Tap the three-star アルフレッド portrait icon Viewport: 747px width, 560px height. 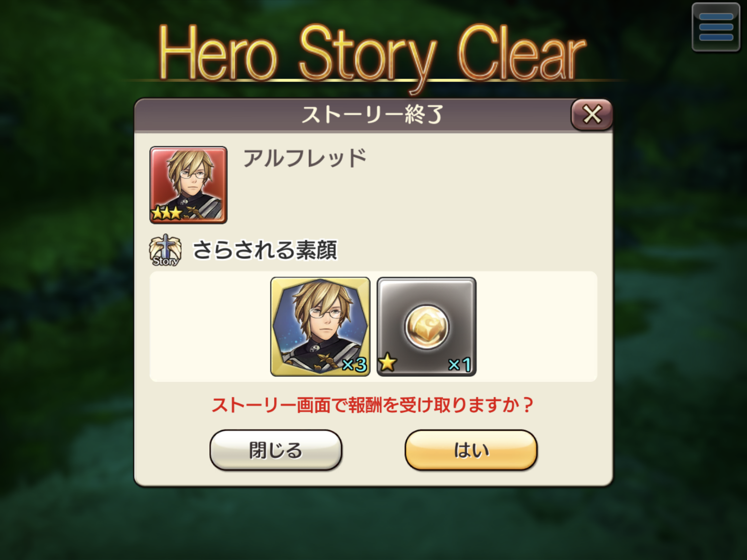click(x=188, y=185)
